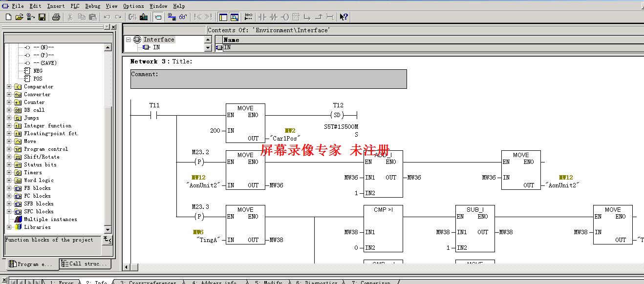Insert a normally open contact
Image resolution: width=644 pixels, height=284 pixels.
262,17
